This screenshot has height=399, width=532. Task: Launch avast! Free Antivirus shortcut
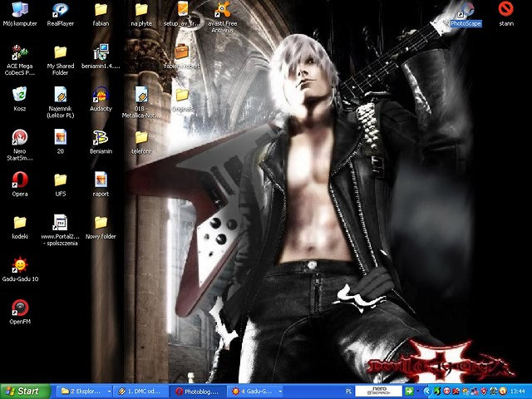(x=223, y=17)
